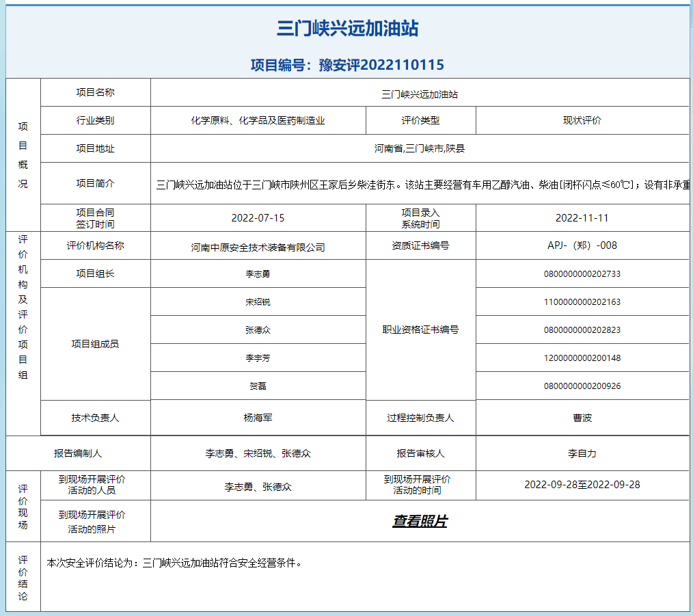693x616 pixels.
Task: Click the 评价类型 label cell
Action: 421,120
